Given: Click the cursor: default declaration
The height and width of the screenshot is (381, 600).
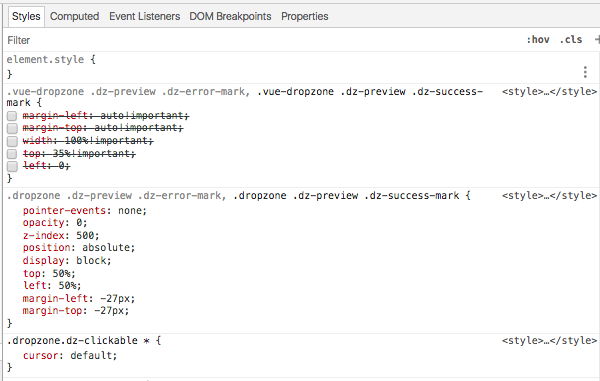Looking at the screenshot, I should (70, 355).
